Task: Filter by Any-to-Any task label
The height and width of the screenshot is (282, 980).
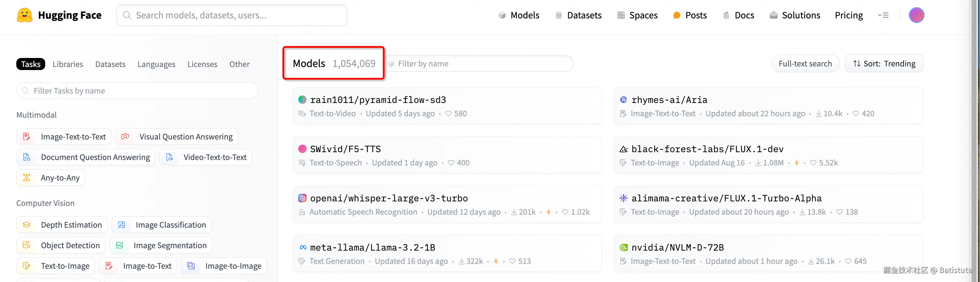Action: point(61,178)
